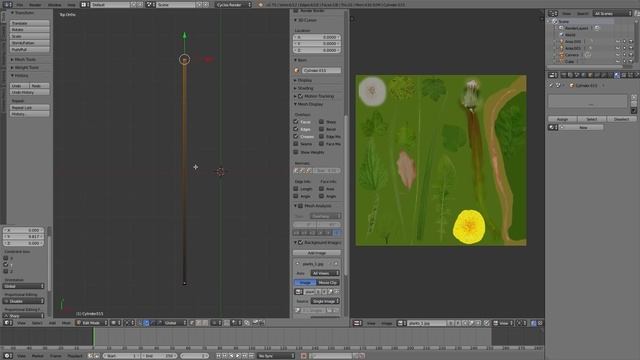Open the Window menu

tap(54, 4)
